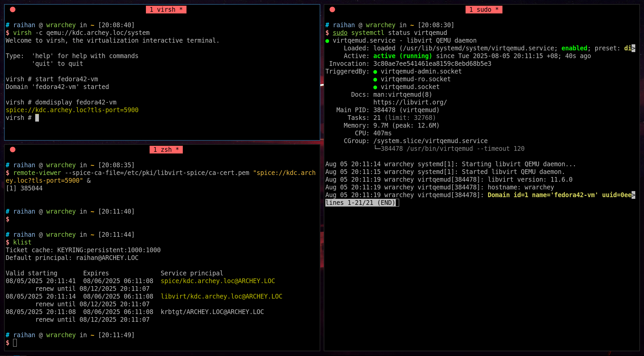Click the [20:08:30] timestamp in sudo pane
644x356 pixels.
point(436,25)
